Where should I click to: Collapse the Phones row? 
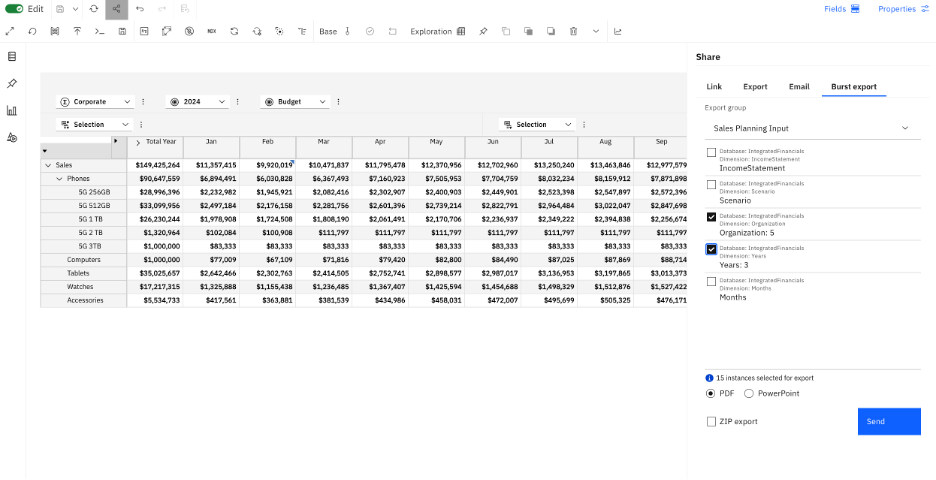click(x=59, y=179)
